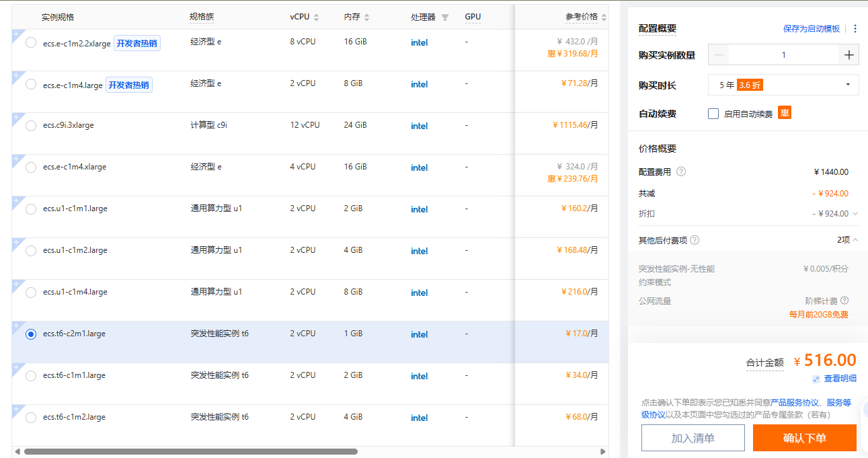Select the ecs.u1-c1m1.large radio button
Image resolution: width=868 pixels, height=458 pixels.
tap(31, 209)
